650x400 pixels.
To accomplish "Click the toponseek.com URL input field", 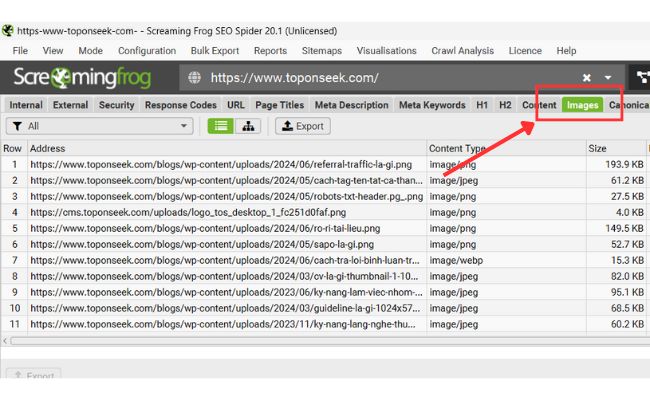I will [x=390, y=77].
